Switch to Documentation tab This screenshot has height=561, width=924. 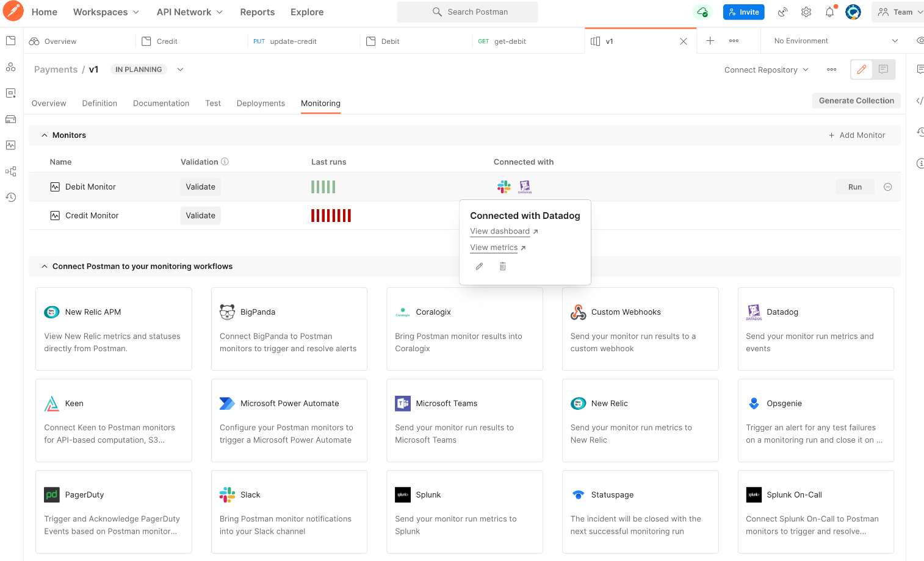(x=161, y=103)
